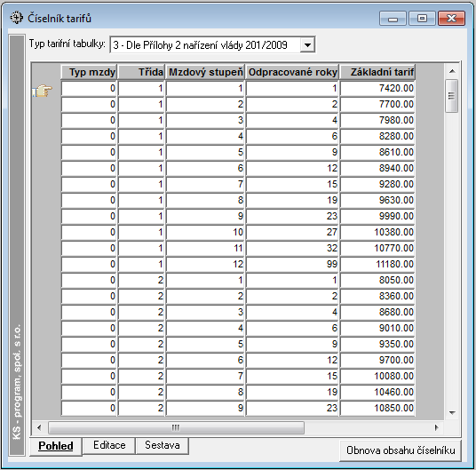Click Typ mzdy cell in the 7420.00 row
476x470 pixels.
point(89,88)
